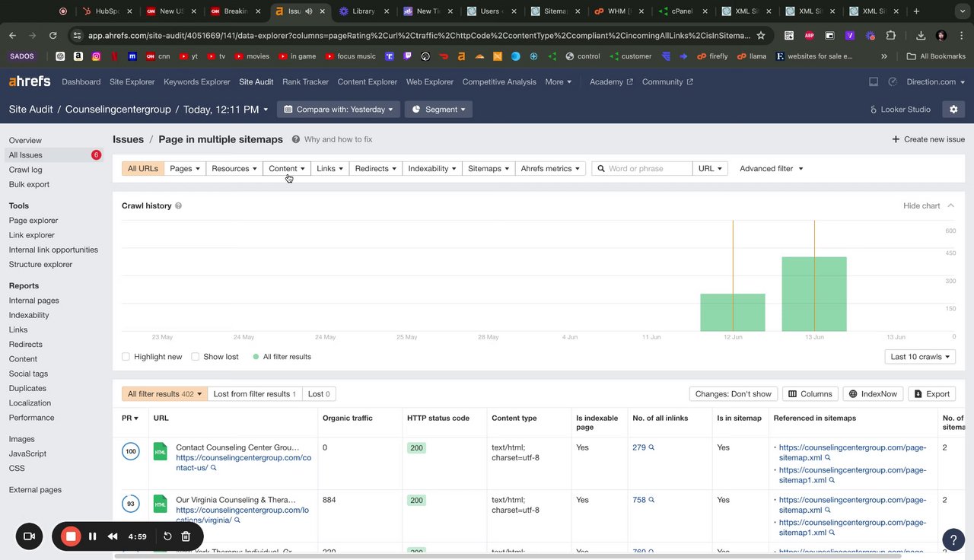Screen dimensions: 974x560
Task: Click the trash icon in recording bar
Action: tap(186, 536)
